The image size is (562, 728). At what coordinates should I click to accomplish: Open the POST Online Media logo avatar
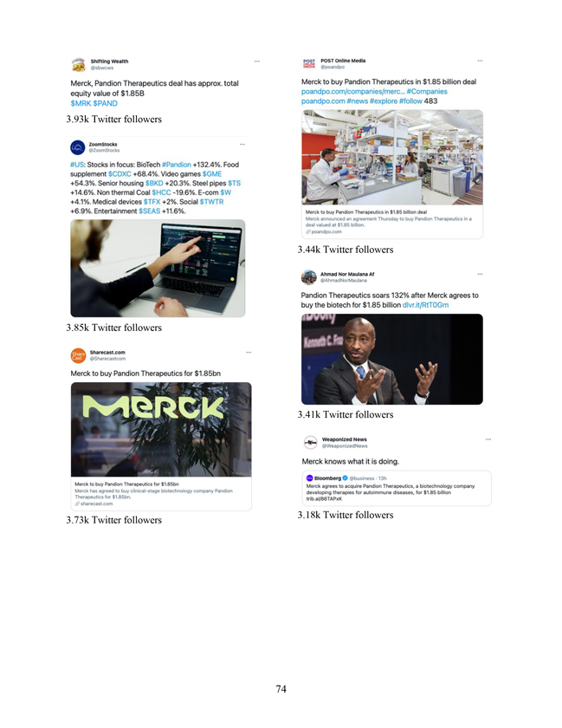coord(309,63)
